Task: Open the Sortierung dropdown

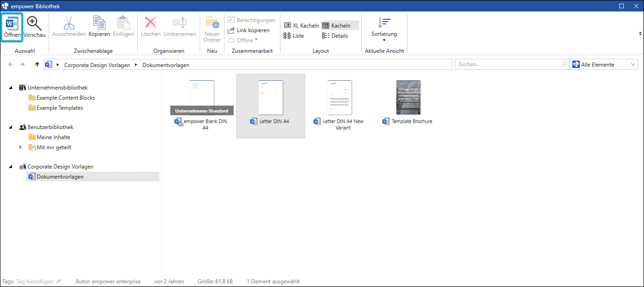Action: point(384,29)
